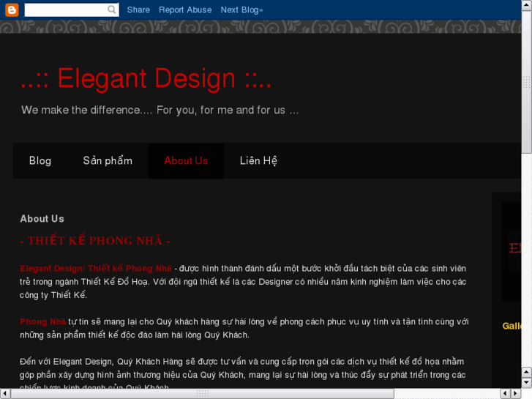Click red 'Elegant Design/ Thiết kế Phong Nhã' text

coord(96,268)
